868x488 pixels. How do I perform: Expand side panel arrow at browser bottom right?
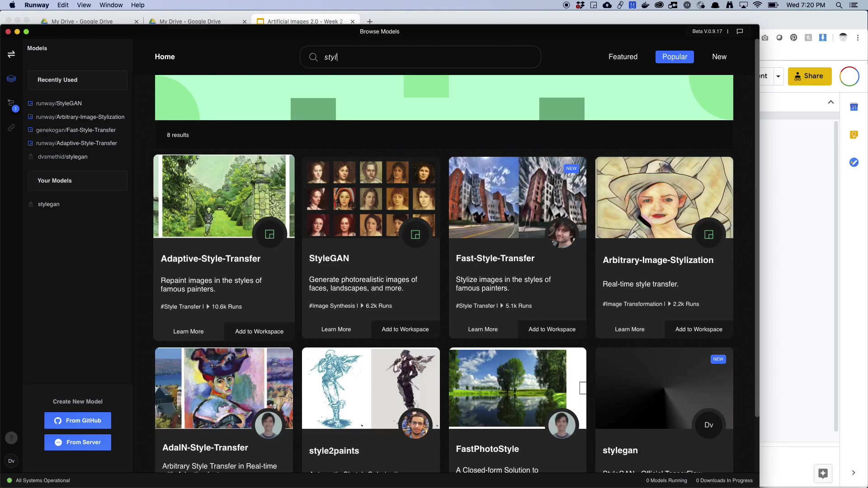[854, 473]
